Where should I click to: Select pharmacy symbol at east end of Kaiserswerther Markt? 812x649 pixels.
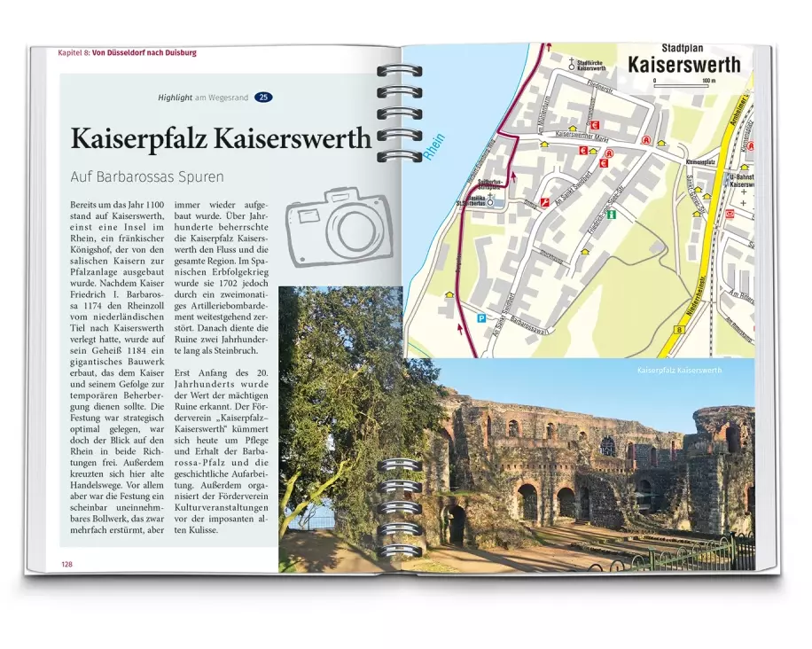click(x=646, y=140)
